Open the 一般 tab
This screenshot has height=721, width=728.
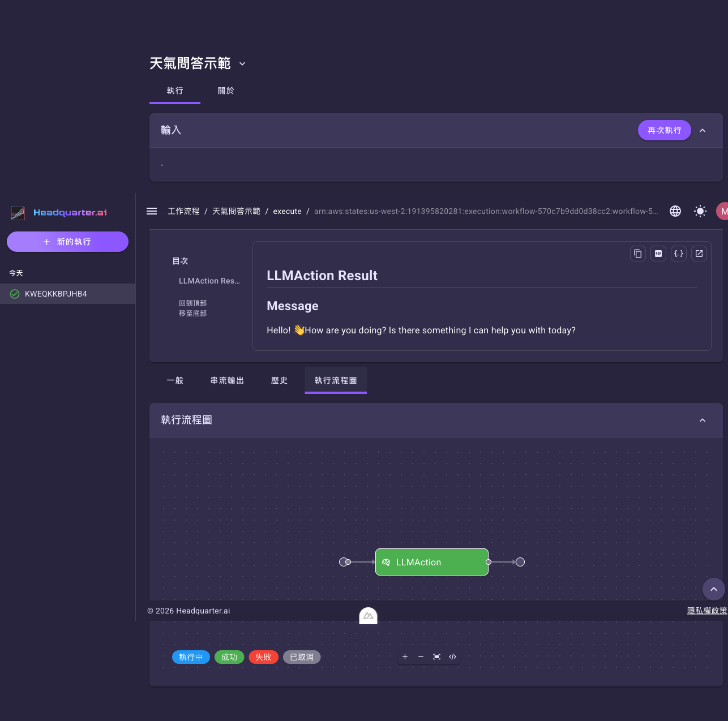[x=175, y=380]
